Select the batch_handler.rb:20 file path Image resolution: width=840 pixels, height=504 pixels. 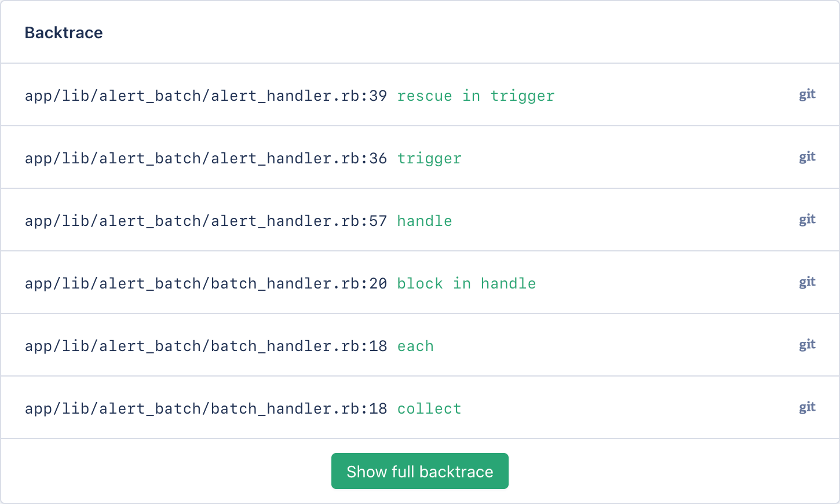click(206, 283)
